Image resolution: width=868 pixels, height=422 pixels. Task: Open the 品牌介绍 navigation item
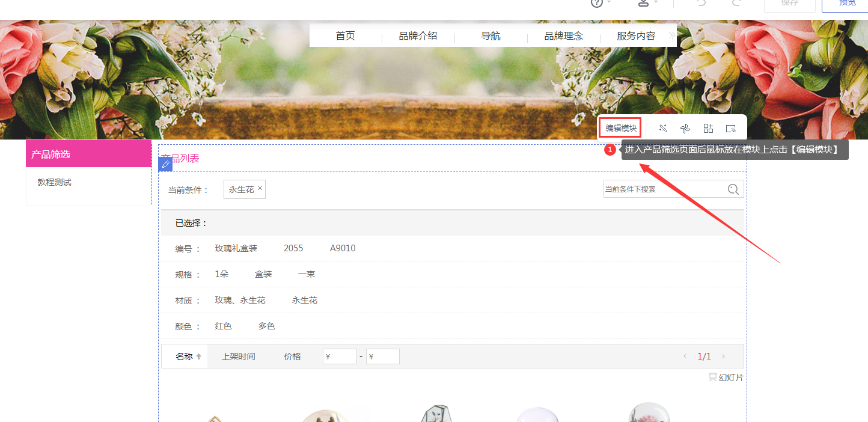pos(418,36)
